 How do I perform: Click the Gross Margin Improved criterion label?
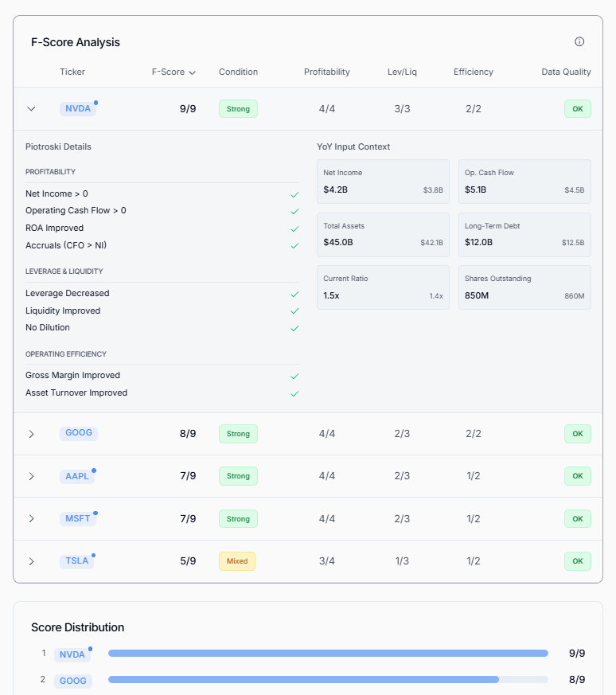click(72, 376)
